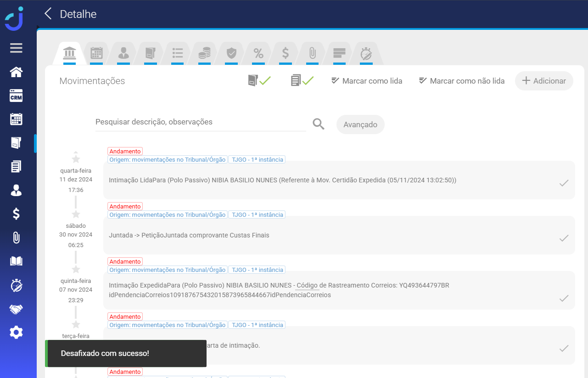
Task: Open the book icon in sidebar
Action: pyautogui.click(x=16, y=261)
